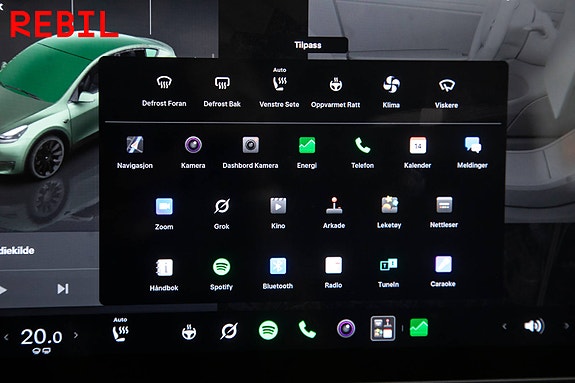Open the Bluetooth app
The width and height of the screenshot is (575, 383).
tap(278, 273)
